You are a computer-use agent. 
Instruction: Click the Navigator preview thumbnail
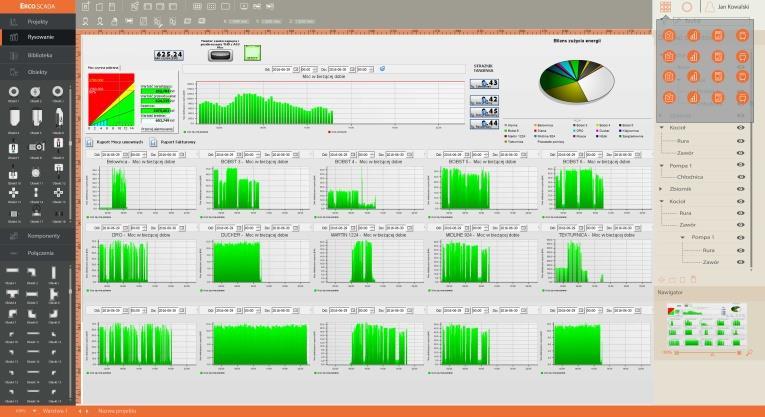(x=706, y=325)
